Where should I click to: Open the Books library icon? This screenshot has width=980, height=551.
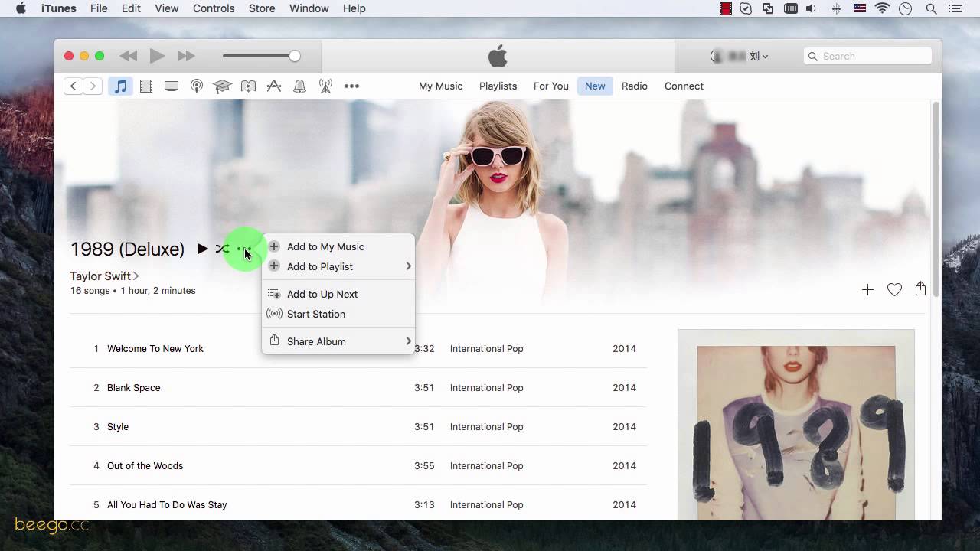[248, 86]
